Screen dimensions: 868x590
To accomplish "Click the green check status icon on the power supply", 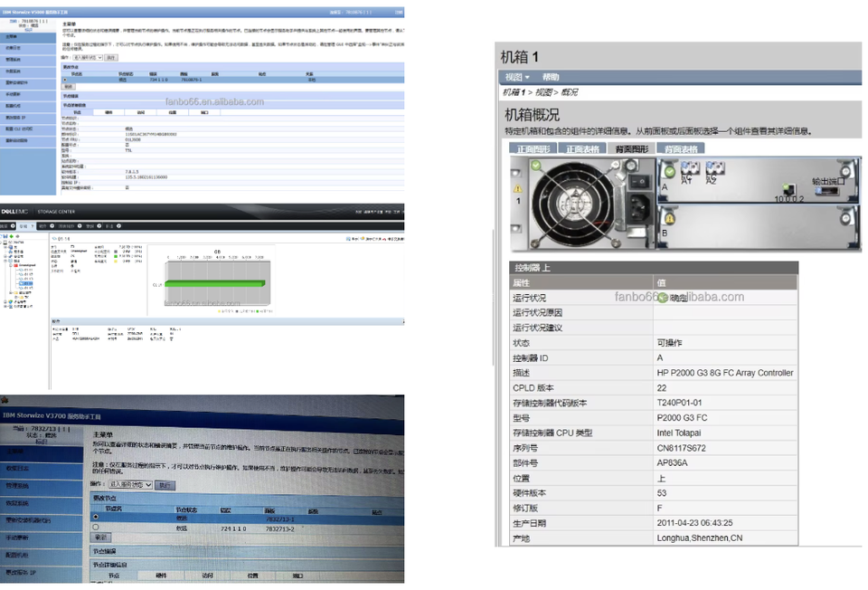I will pos(536,165).
